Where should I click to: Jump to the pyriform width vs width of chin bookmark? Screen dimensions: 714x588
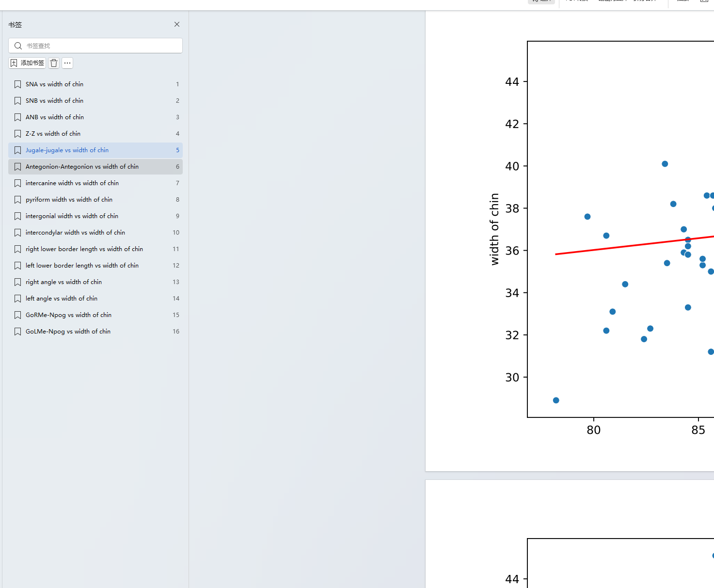click(x=95, y=200)
